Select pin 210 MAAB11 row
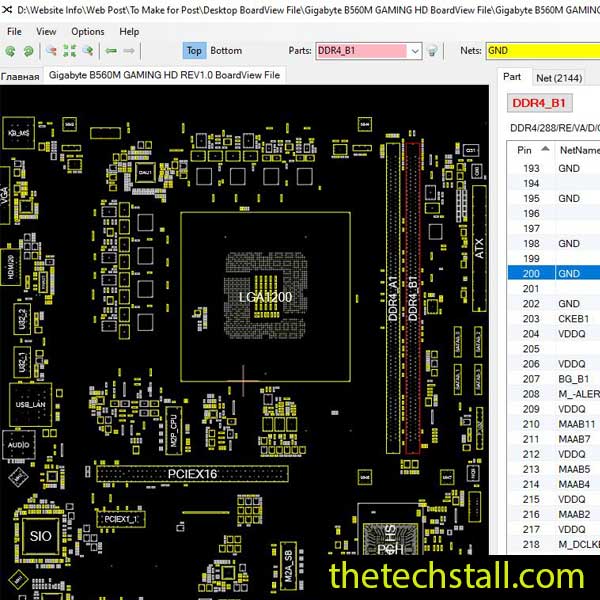 point(554,424)
